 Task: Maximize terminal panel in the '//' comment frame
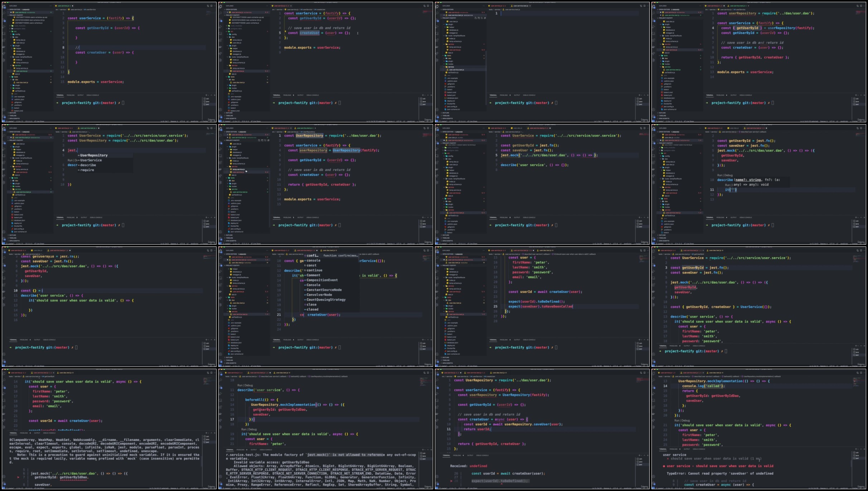[x=211, y=95]
